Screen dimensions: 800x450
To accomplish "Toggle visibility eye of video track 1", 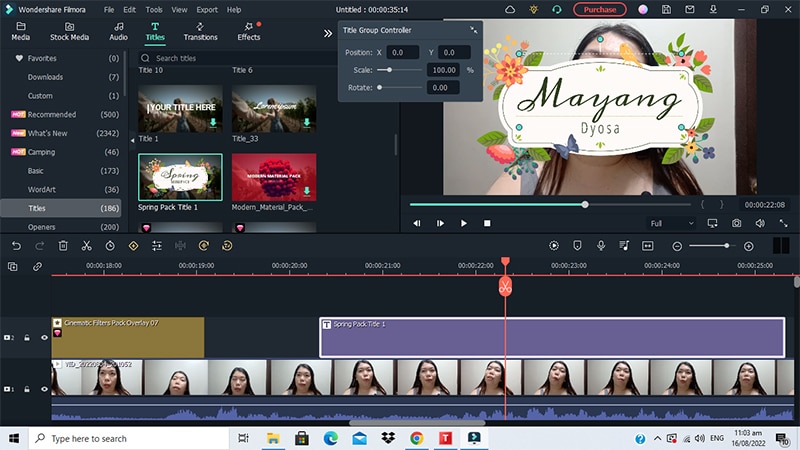I will tap(44, 389).
